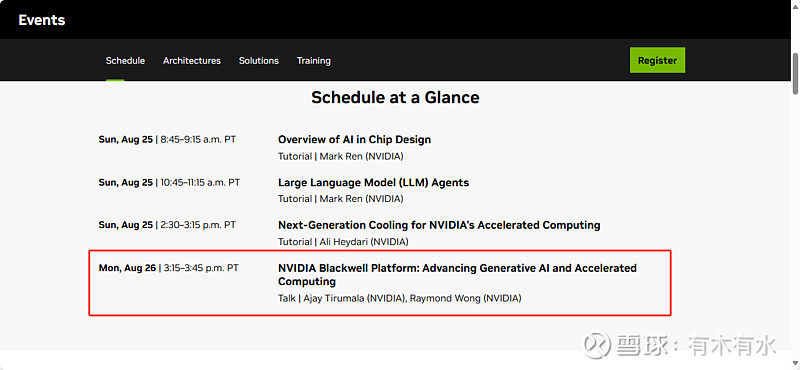Go to the Training tab
The height and width of the screenshot is (370, 800).
(314, 61)
